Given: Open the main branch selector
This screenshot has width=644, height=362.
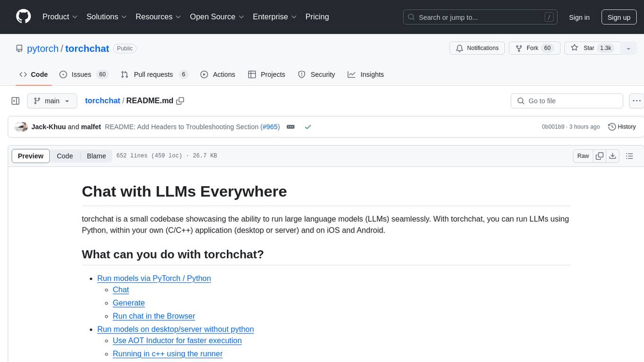Looking at the screenshot, I should (52, 101).
